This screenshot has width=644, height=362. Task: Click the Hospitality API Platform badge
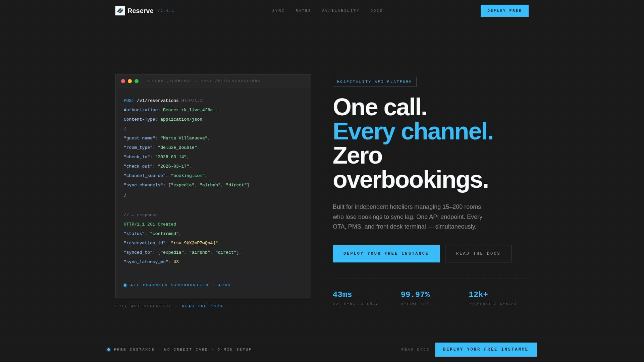375,82
